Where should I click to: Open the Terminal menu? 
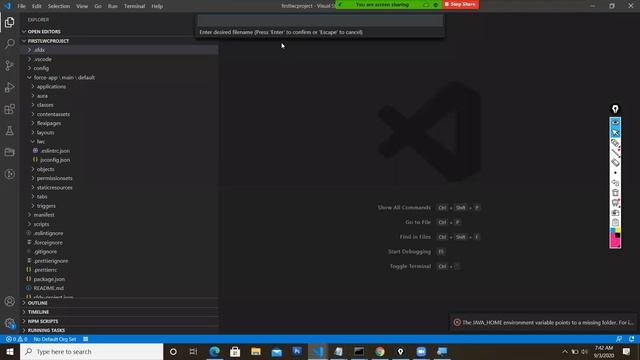134,6
